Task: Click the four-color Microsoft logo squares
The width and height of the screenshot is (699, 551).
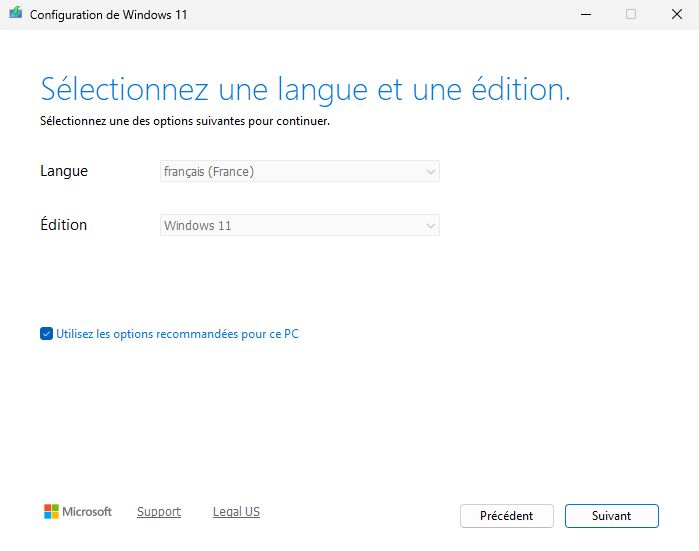Action: (x=51, y=512)
